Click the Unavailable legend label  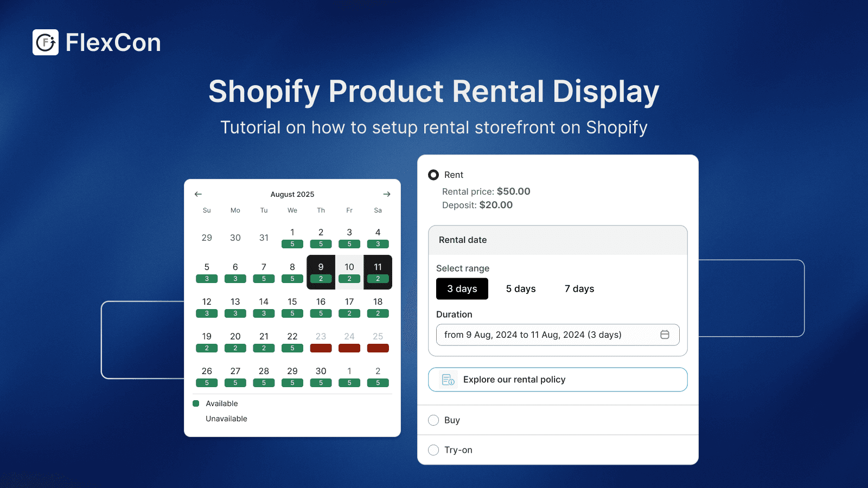coord(226,419)
